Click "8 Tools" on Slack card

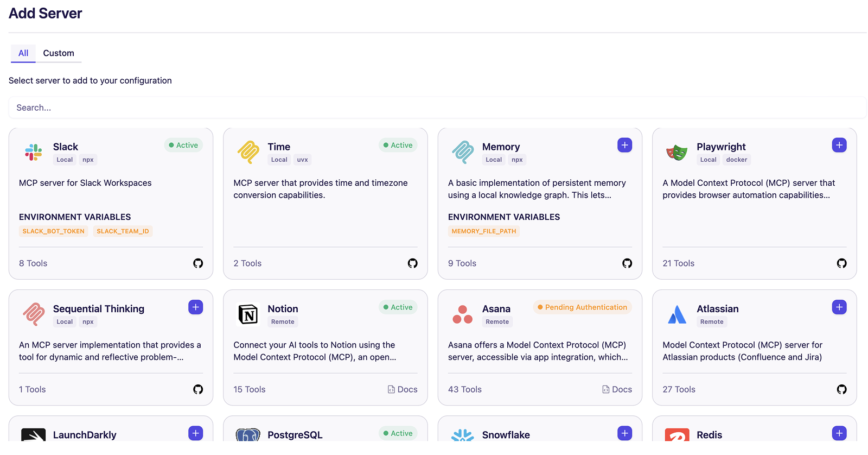click(x=33, y=263)
